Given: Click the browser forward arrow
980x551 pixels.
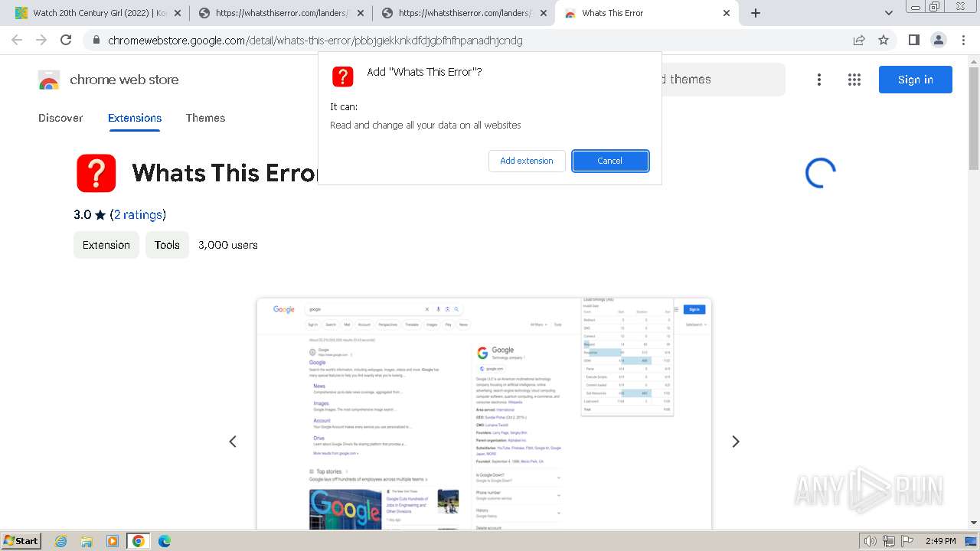Looking at the screenshot, I should pos(41,40).
